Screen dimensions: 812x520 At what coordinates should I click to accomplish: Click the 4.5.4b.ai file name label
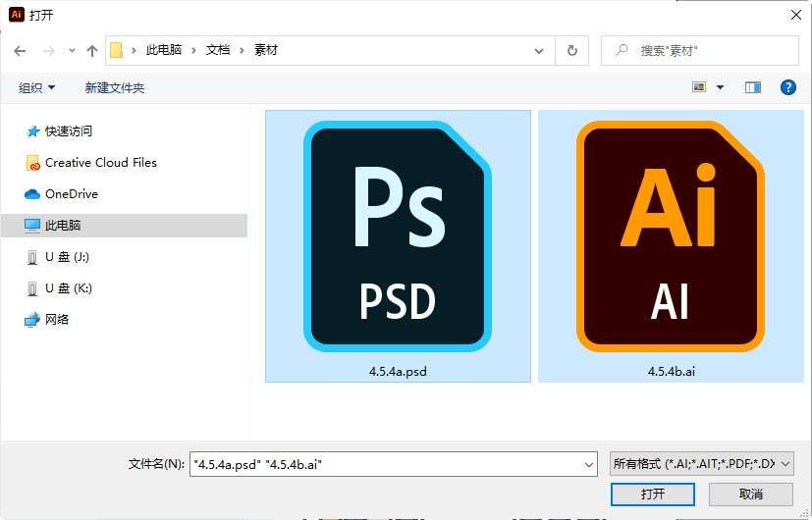point(672,372)
